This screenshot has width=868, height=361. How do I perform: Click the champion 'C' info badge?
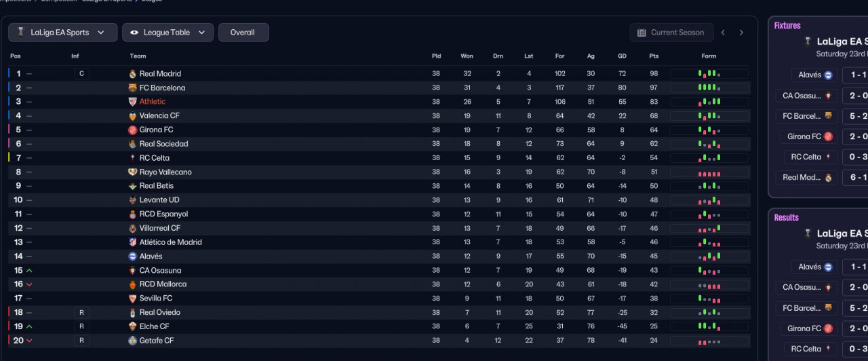pos(81,74)
